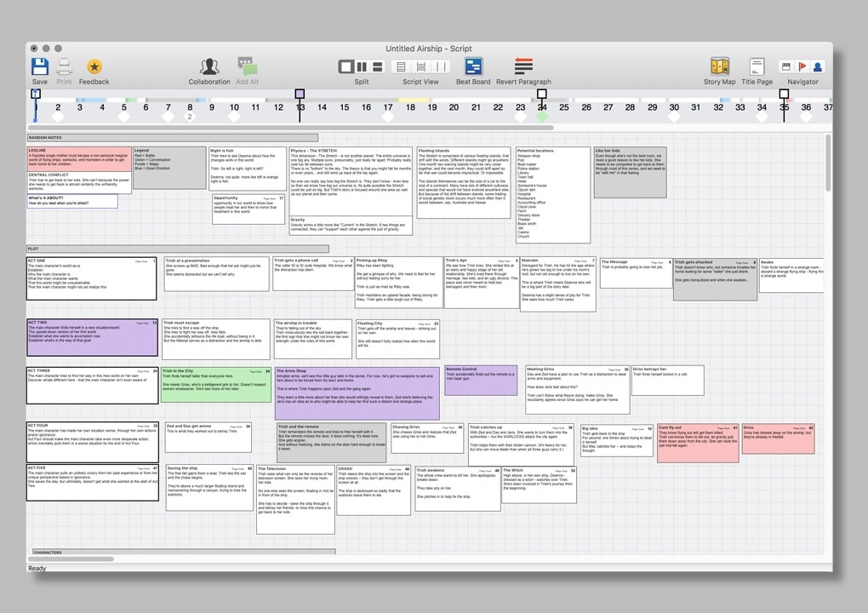
Task: Select the middle Split layout option
Action: click(362, 66)
